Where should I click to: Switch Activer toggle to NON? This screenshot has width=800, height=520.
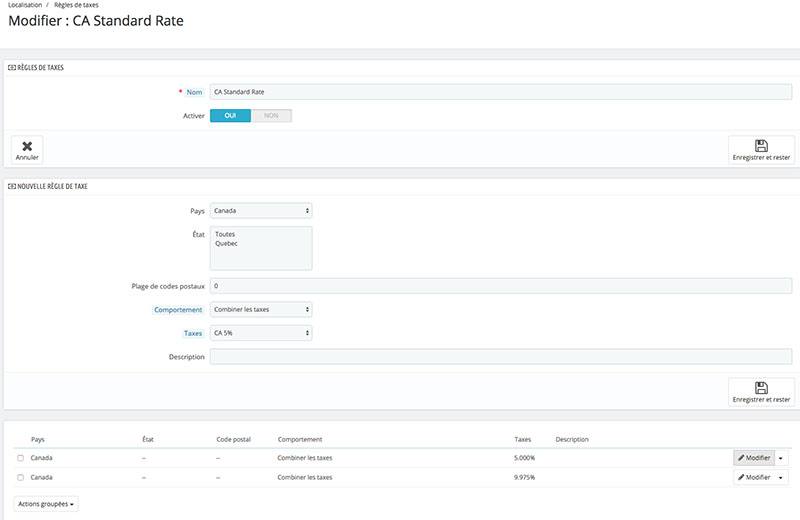(271, 116)
